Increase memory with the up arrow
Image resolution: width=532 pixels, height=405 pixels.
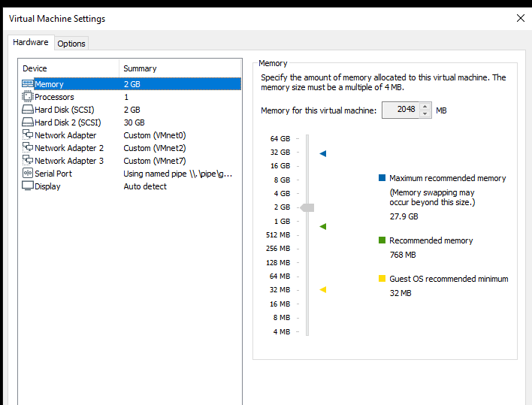(425, 107)
